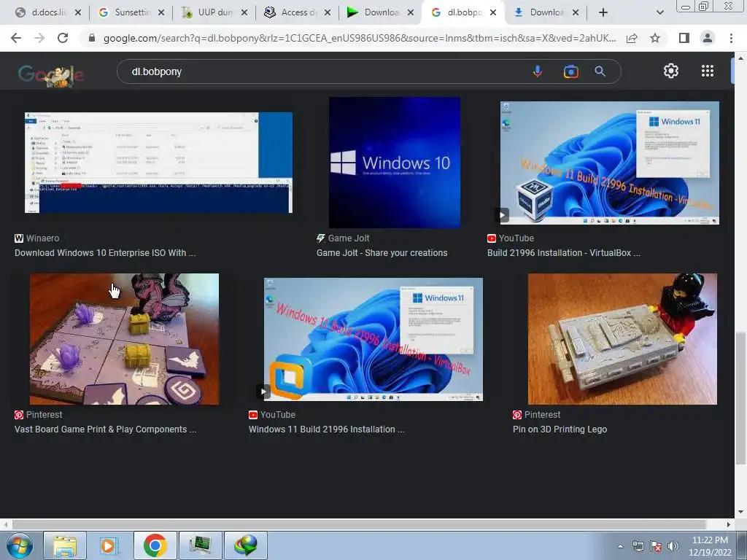Switch to the last Download tab

pos(546,12)
